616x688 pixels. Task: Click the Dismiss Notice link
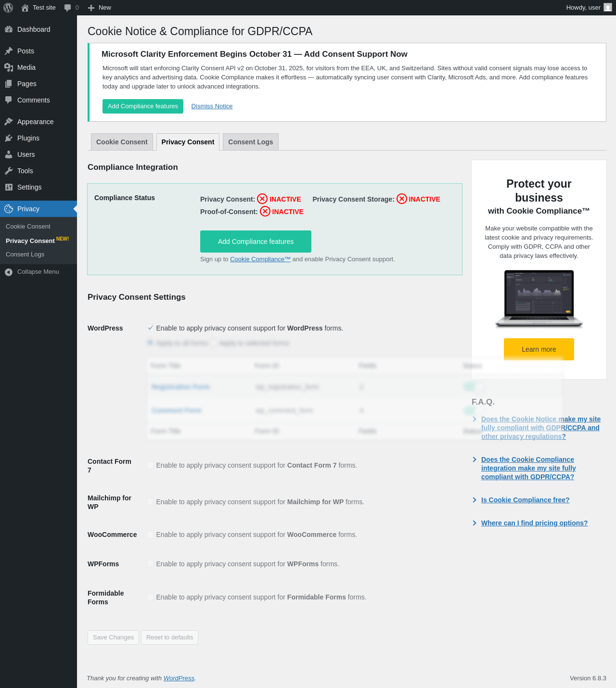coord(212,106)
